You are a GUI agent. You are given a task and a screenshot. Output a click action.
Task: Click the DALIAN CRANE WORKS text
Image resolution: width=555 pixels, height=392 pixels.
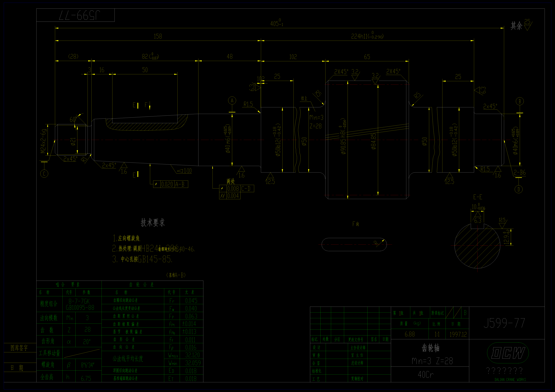510,380
